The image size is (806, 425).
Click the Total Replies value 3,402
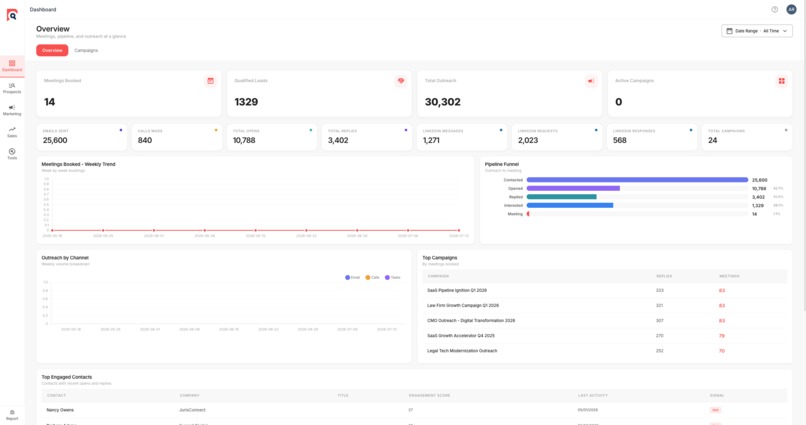tap(338, 140)
